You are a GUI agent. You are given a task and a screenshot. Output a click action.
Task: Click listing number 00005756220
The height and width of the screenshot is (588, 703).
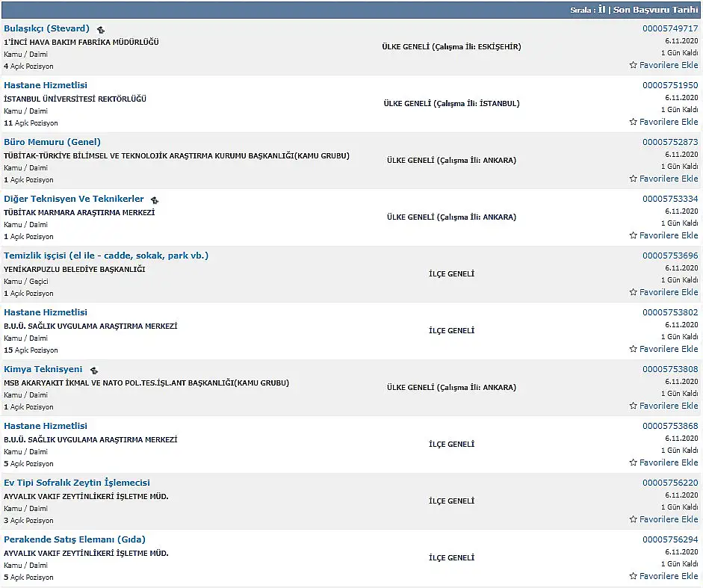[x=670, y=483]
